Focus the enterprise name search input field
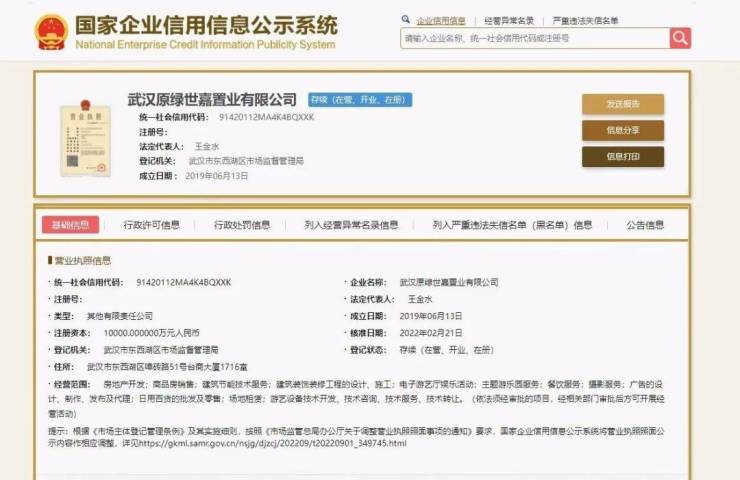740x480 pixels. point(535,38)
